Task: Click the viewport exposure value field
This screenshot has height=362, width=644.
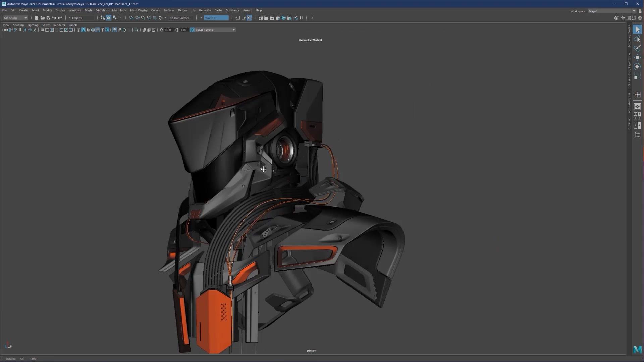Action: [168, 30]
